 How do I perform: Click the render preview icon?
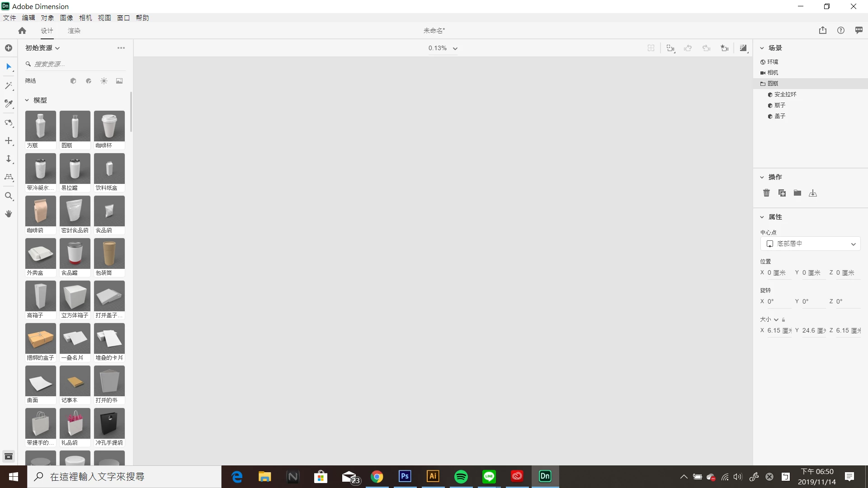pyautogui.click(x=743, y=48)
